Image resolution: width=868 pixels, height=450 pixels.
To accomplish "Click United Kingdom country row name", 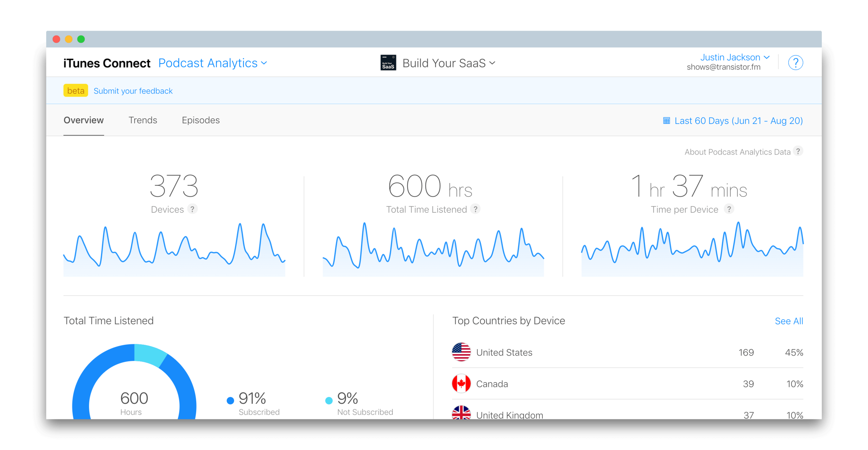I will click(510, 415).
